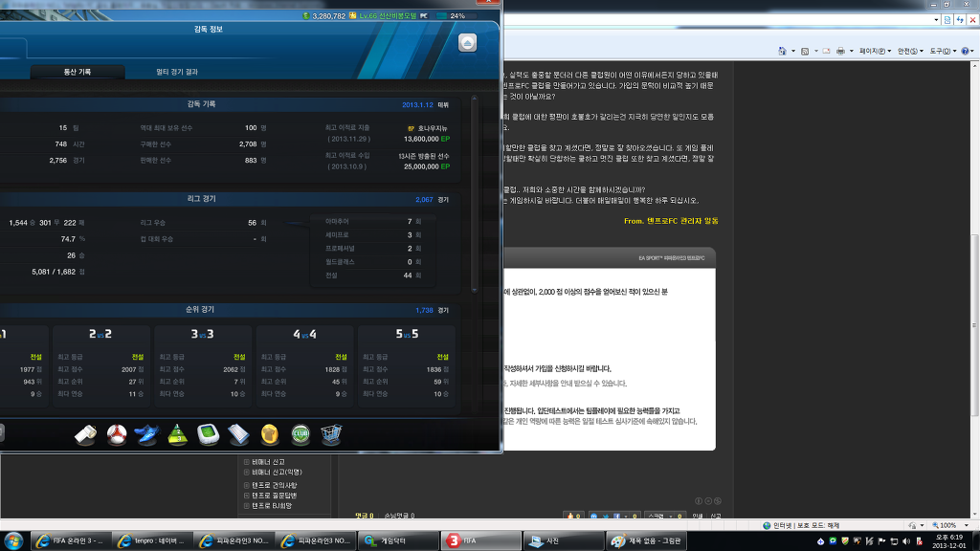Image resolution: width=980 pixels, height=551 pixels.
Task: Click the 댓글 0 comments link
Action: (x=365, y=516)
